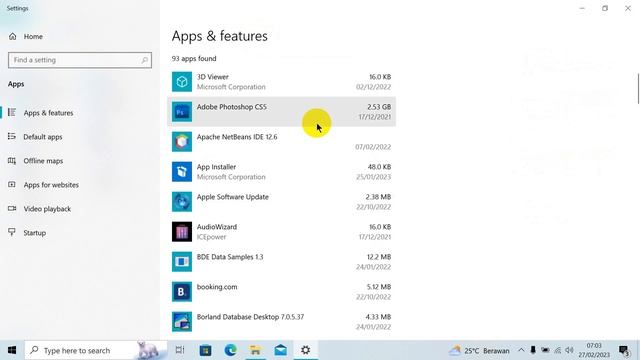The image size is (640, 360).
Task: Select the booking.com entry
Action: click(x=281, y=292)
